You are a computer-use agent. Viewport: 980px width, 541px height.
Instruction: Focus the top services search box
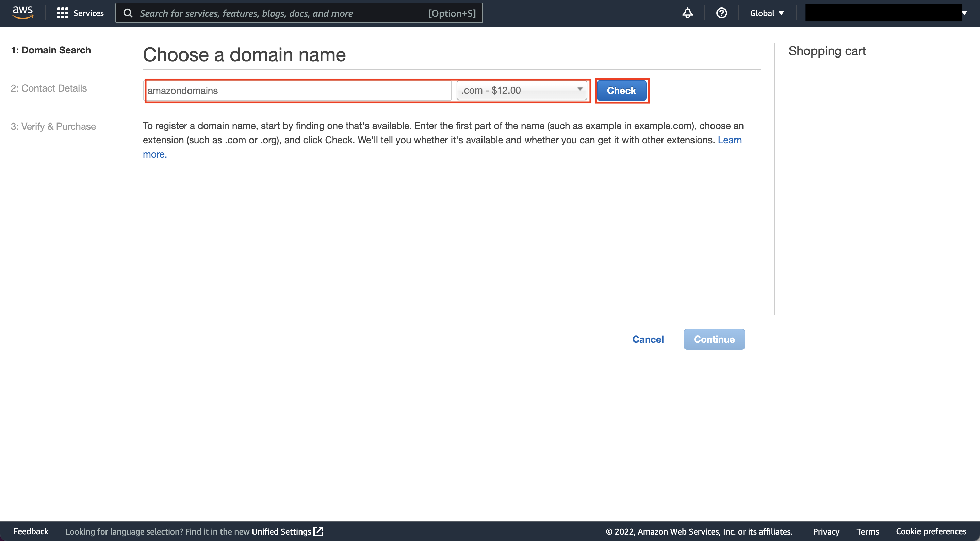pos(281,13)
